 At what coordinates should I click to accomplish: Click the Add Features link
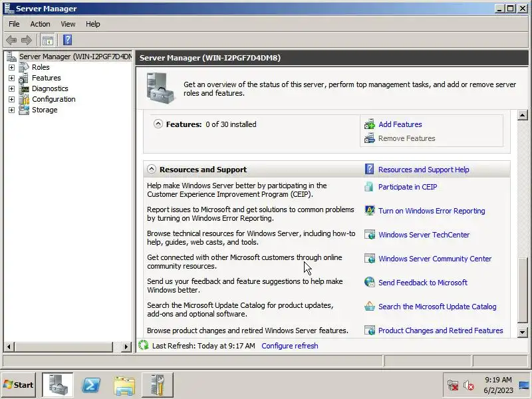pos(400,124)
